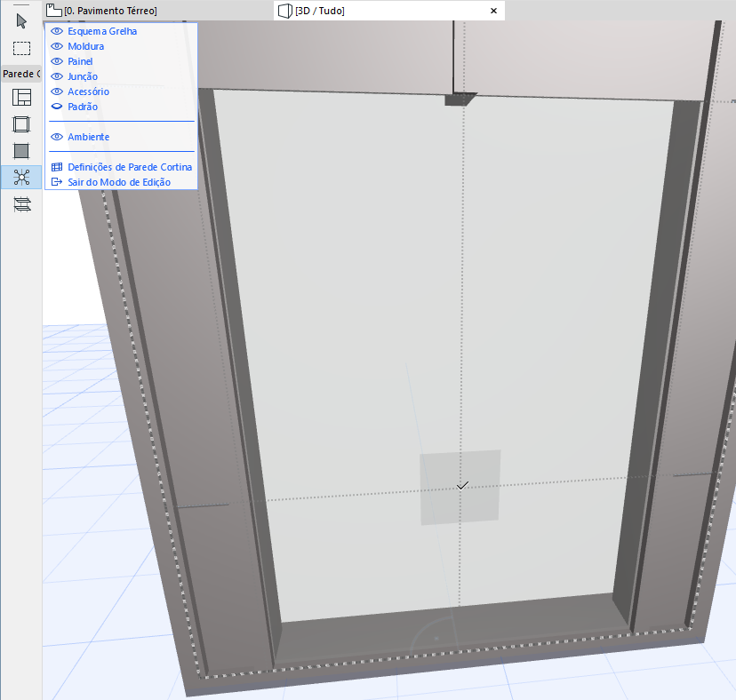The height and width of the screenshot is (700, 736).
Task: Open Definições de Parede Cortina
Action: click(x=130, y=167)
